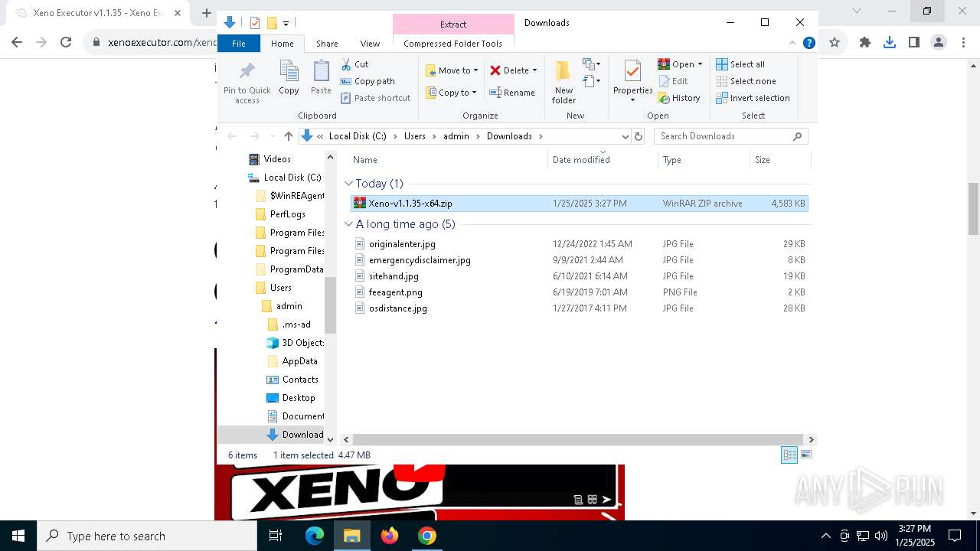The height and width of the screenshot is (551, 980).
Task: Select feeagent.png file
Action: 579,292
